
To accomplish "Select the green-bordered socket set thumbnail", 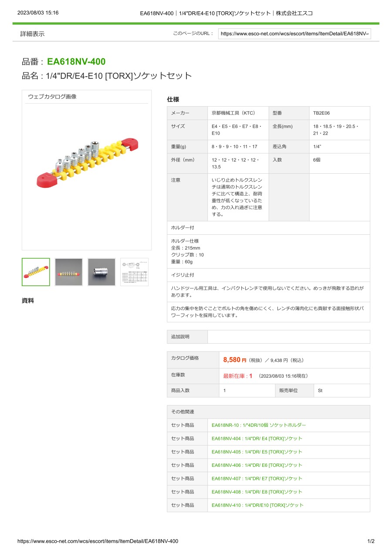I will click(x=36, y=272).
